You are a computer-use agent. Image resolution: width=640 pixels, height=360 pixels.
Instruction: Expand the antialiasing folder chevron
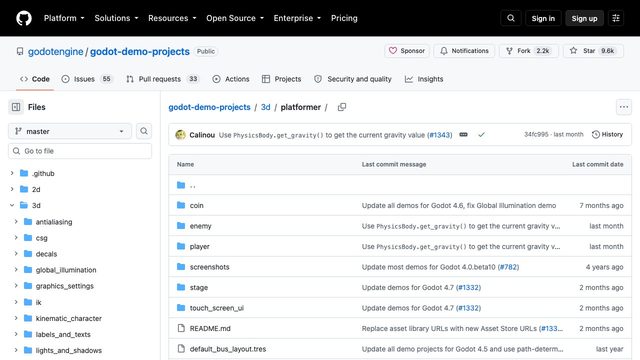pos(16,221)
